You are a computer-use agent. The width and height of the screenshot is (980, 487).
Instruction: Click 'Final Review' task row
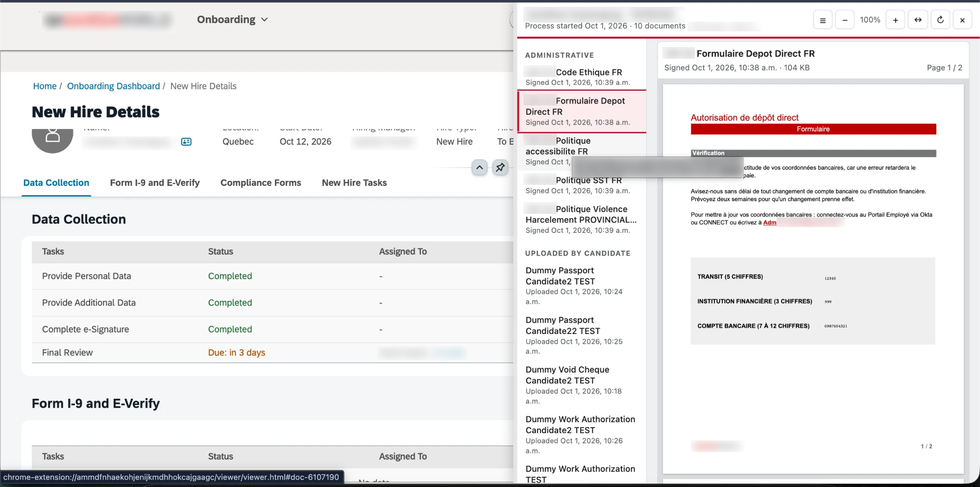272,353
